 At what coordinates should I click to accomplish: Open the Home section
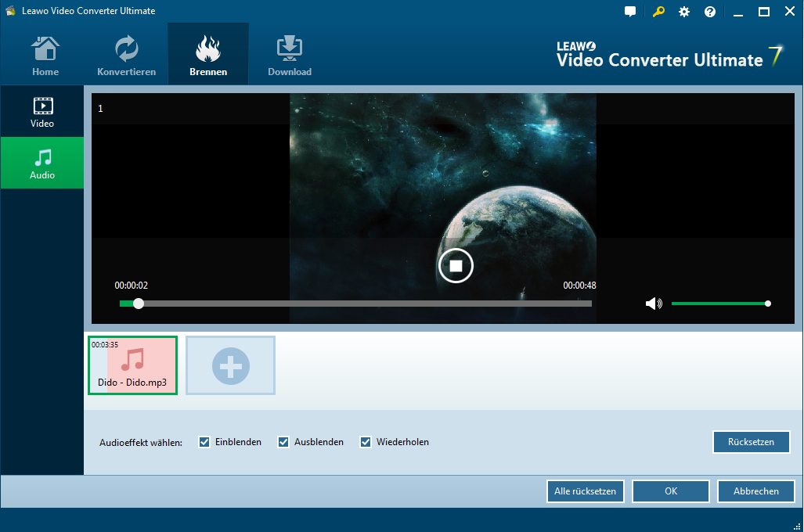45,56
